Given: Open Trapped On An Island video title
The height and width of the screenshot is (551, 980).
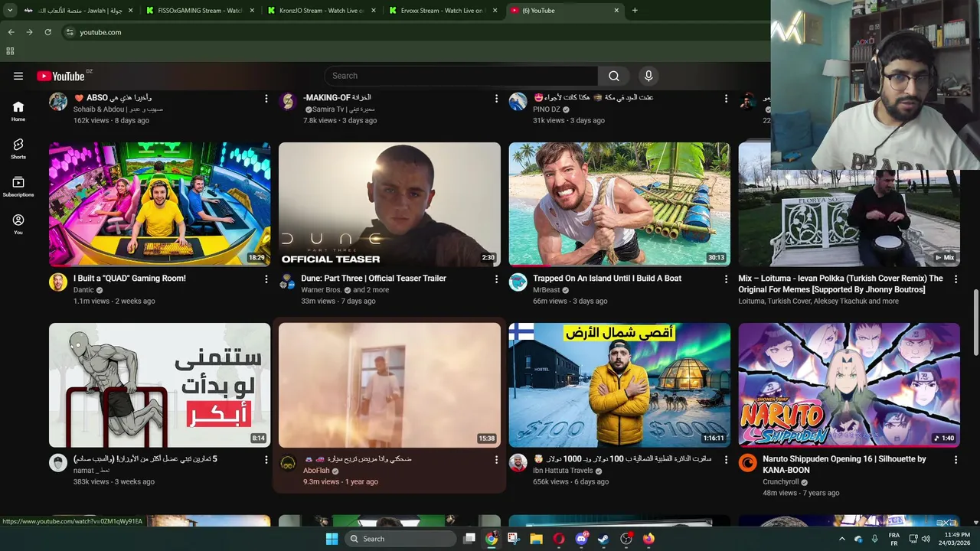Looking at the screenshot, I should click(607, 279).
